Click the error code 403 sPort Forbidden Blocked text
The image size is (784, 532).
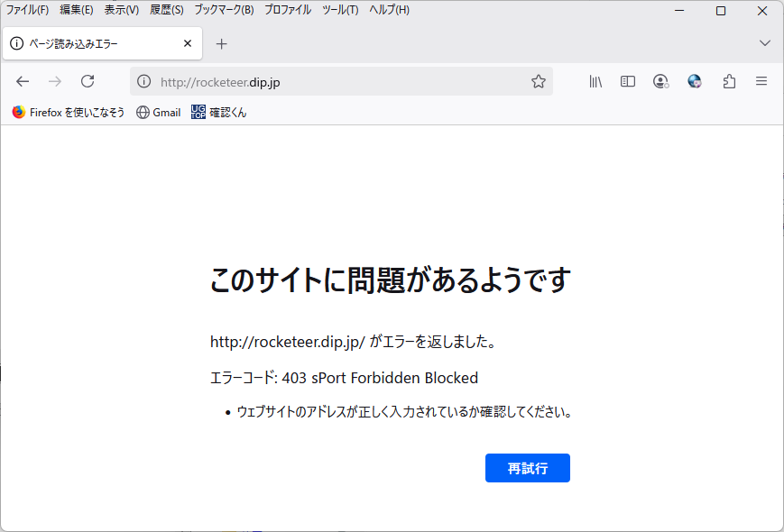tap(344, 378)
